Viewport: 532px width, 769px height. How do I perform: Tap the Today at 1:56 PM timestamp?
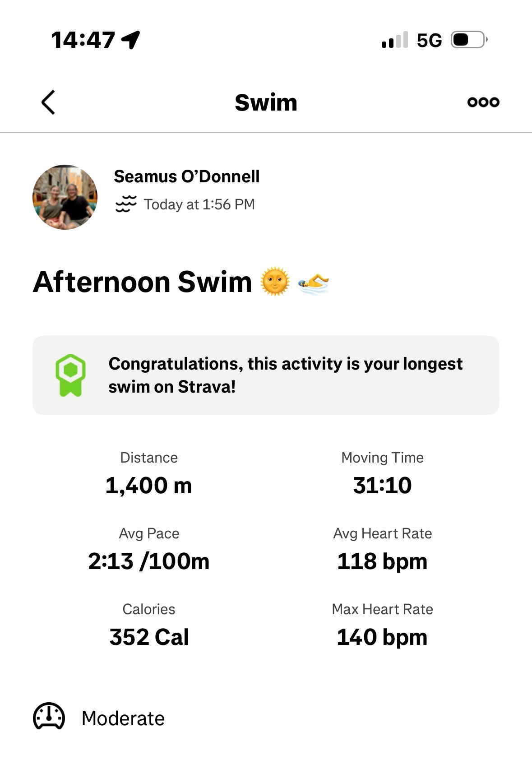click(x=199, y=204)
